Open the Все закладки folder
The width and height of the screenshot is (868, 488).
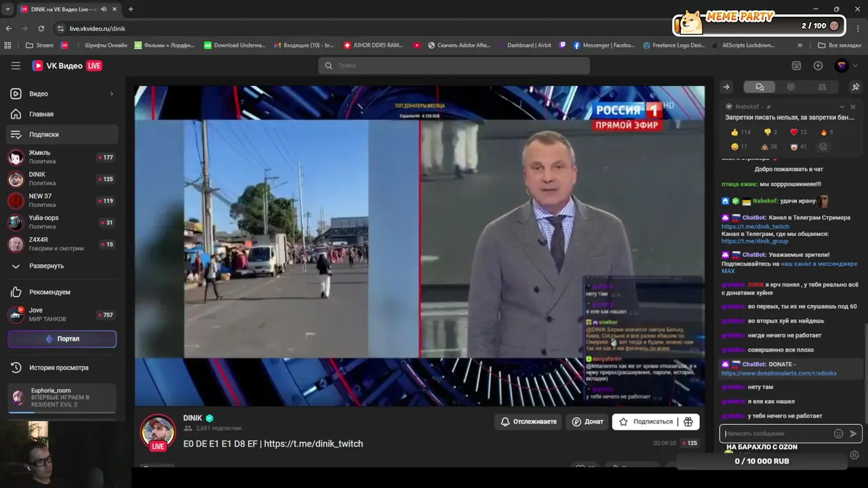pos(839,45)
